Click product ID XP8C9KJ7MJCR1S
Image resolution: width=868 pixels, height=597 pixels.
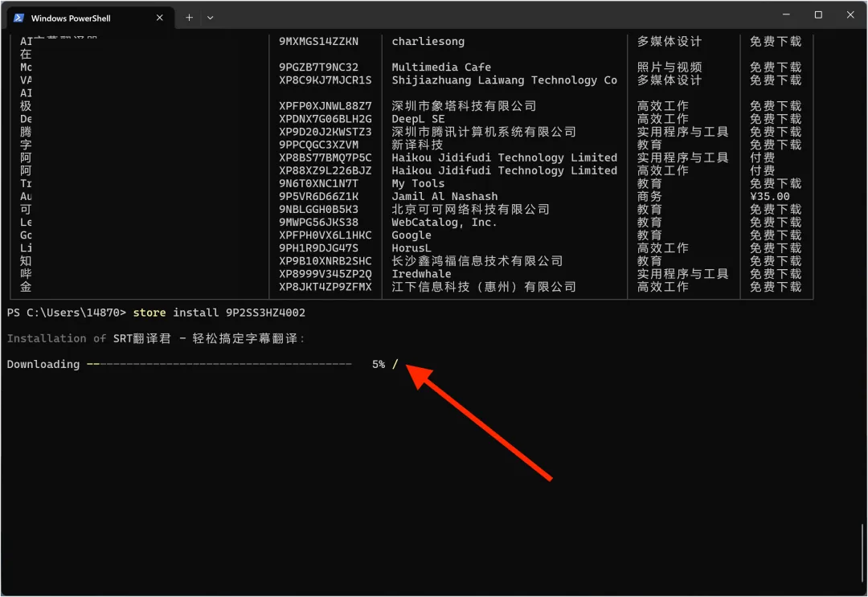tap(325, 80)
